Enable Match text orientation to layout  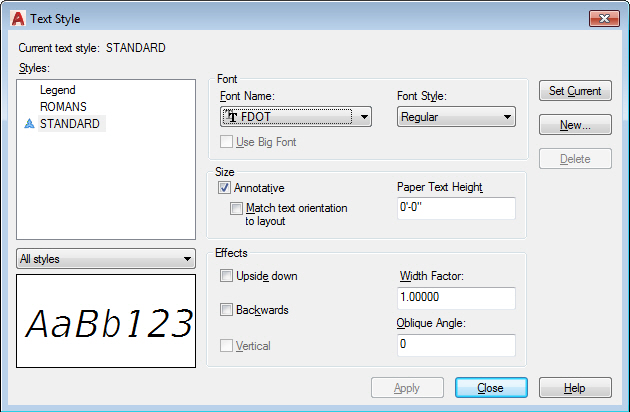tap(236, 209)
